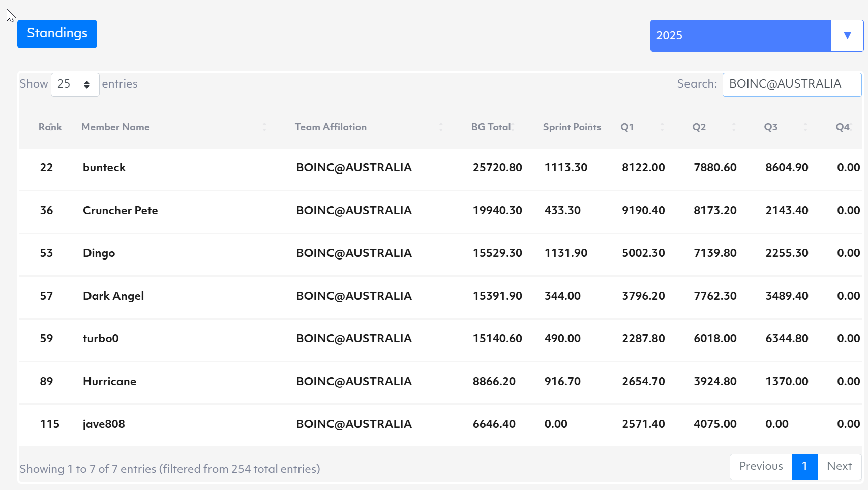Image resolution: width=868 pixels, height=490 pixels.
Task: Sort table by Rank column
Action: point(50,127)
